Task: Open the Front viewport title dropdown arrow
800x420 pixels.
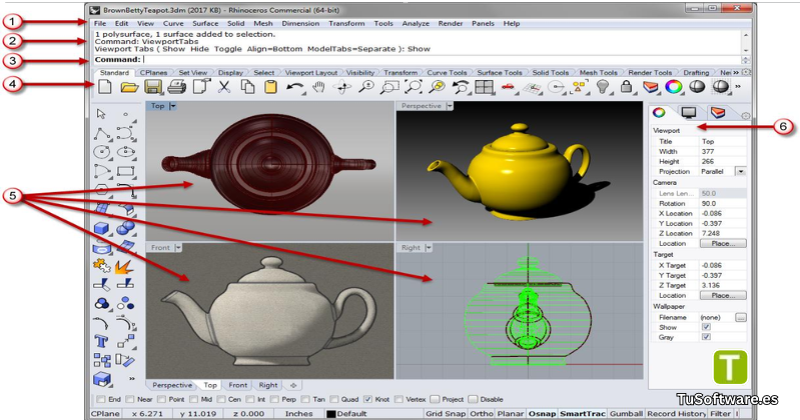Action: tap(178, 248)
